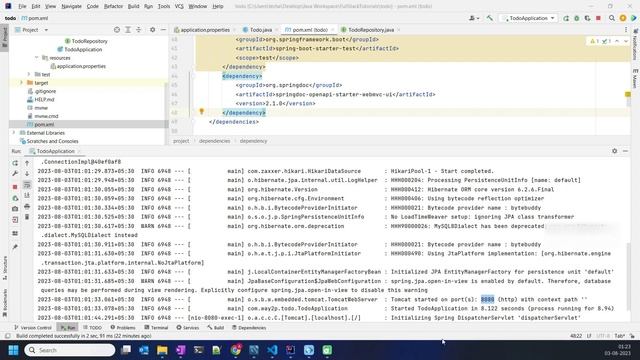
Task: Open the Terminal tool window
Action: pyautogui.click(x=156, y=327)
